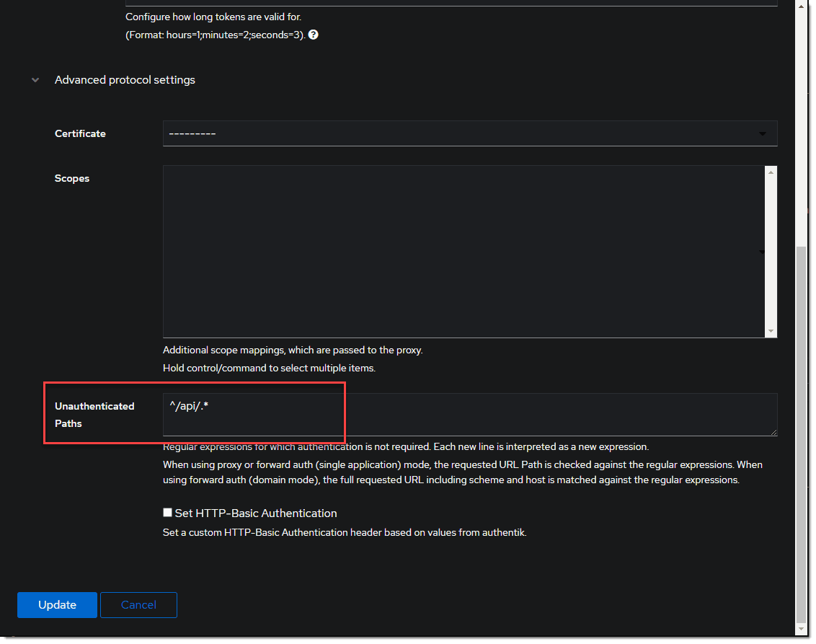Viewport: 816px width, 644px height.
Task: Collapse the Advanced protocol settings chevron
Action: [x=35, y=80]
